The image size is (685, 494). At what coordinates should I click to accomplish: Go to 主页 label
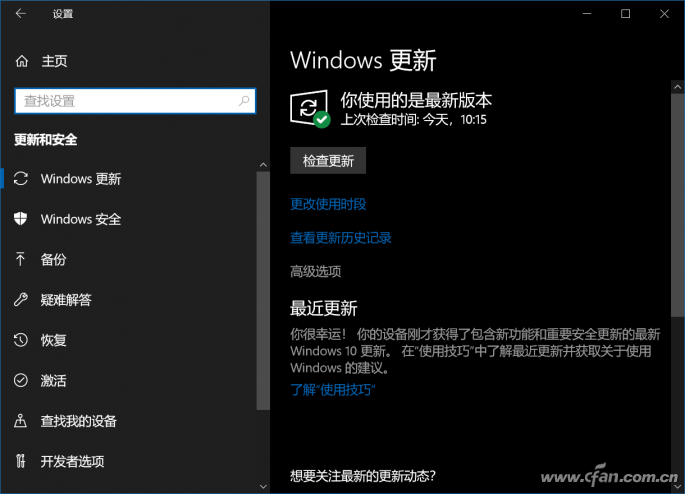point(55,61)
